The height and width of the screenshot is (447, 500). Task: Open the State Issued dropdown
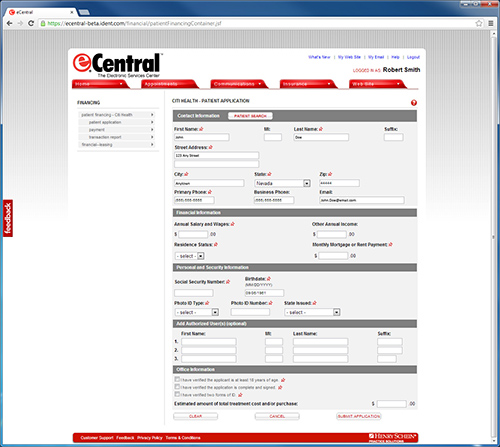point(312,312)
